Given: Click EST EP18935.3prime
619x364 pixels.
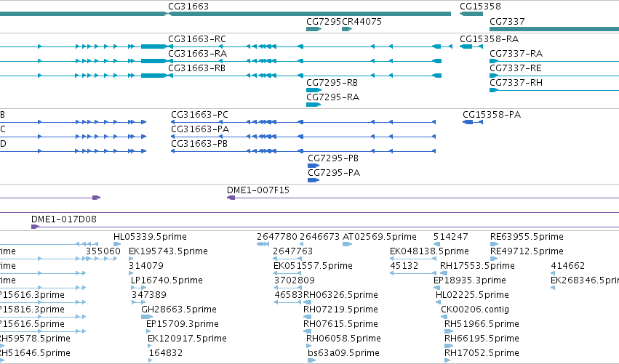Looking at the screenshot, I should 469,280.
